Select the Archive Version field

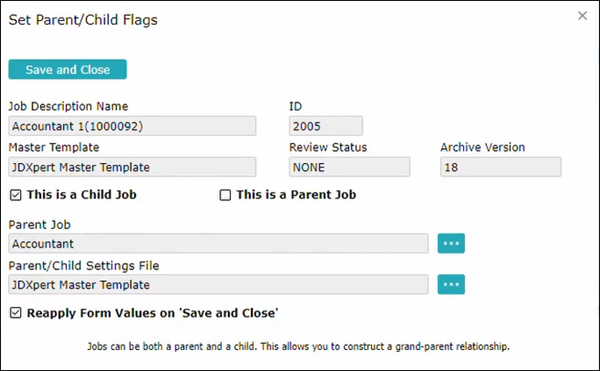[x=501, y=167]
